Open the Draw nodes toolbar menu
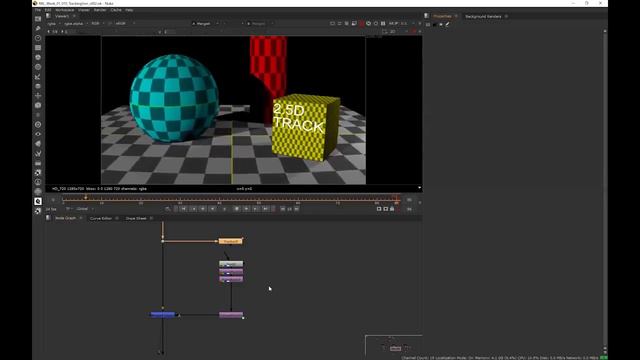This screenshot has width=640, height=360. point(38,28)
